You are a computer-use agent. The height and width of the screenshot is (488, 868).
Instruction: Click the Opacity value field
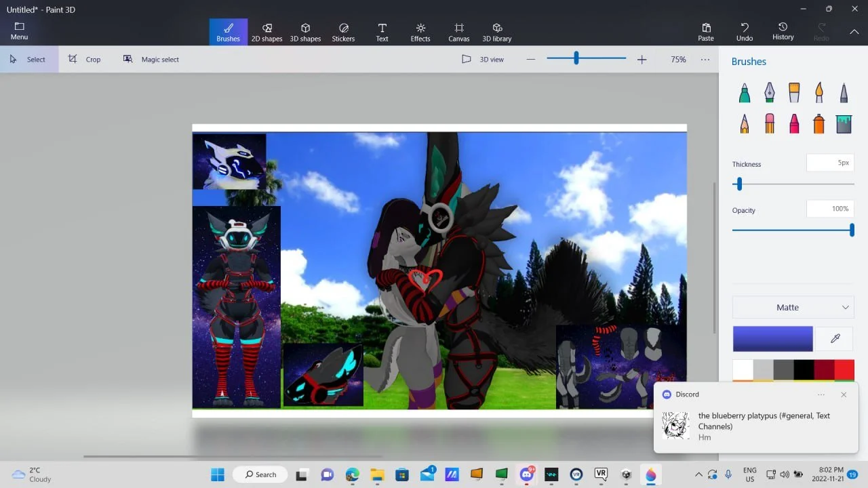pyautogui.click(x=830, y=209)
